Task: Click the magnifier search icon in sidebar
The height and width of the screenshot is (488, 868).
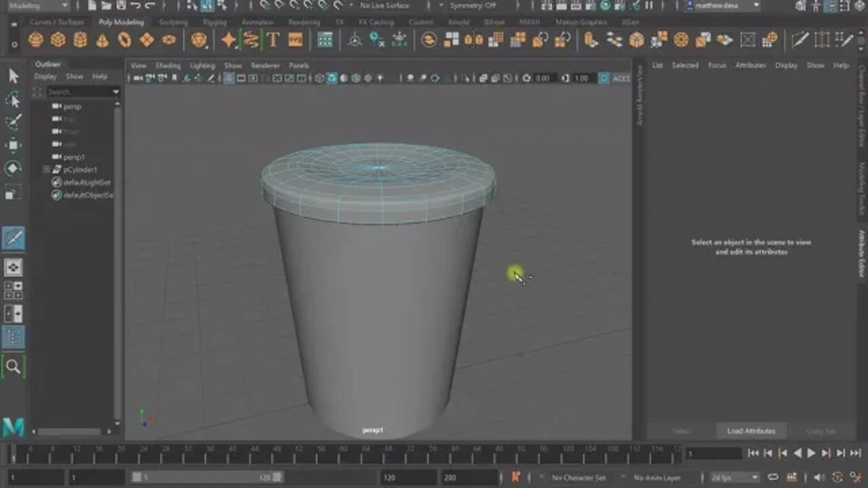Action: (13, 367)
